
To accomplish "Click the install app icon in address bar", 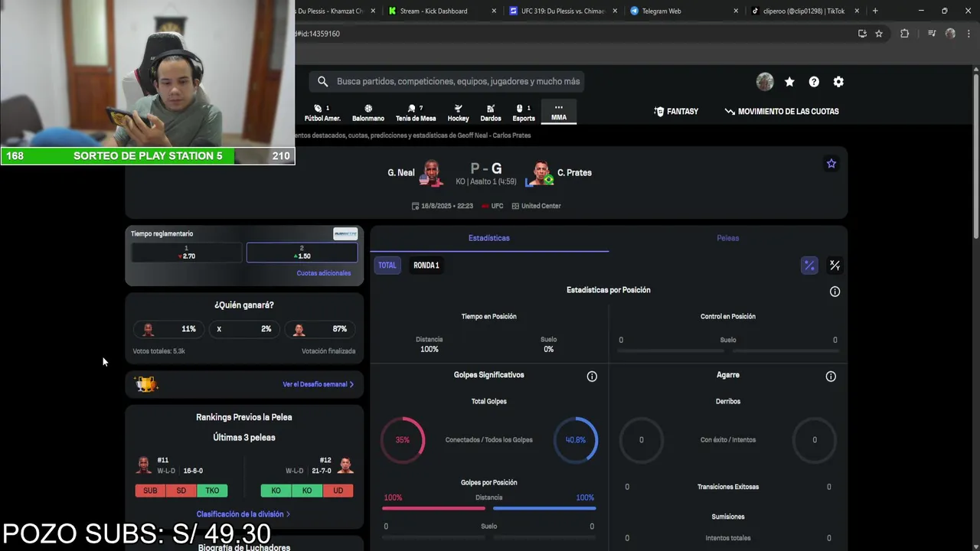I will click(x=862, y=34).
